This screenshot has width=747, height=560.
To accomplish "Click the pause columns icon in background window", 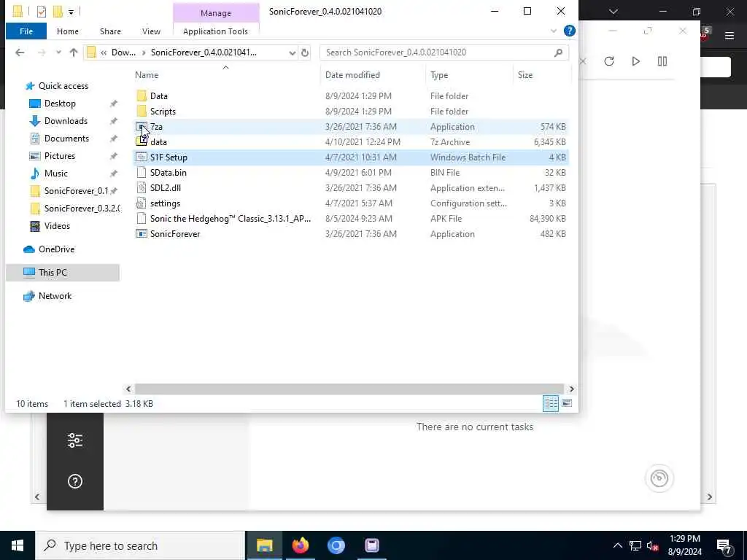I will pos(662,61).
